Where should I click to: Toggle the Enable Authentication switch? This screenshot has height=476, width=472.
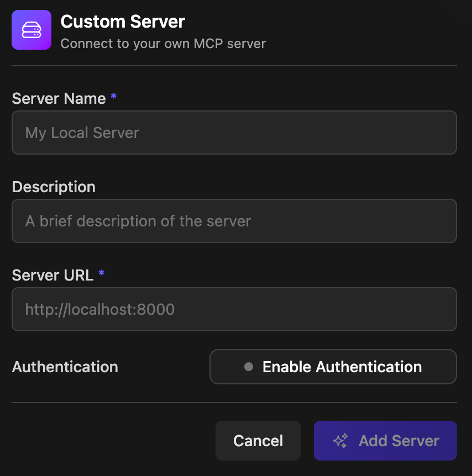coord(333,367)
